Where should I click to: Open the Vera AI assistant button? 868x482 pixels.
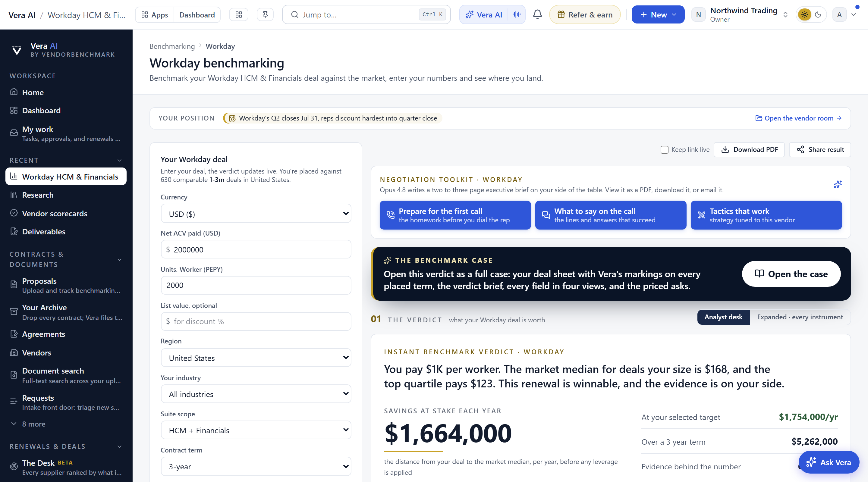(484, 14)
